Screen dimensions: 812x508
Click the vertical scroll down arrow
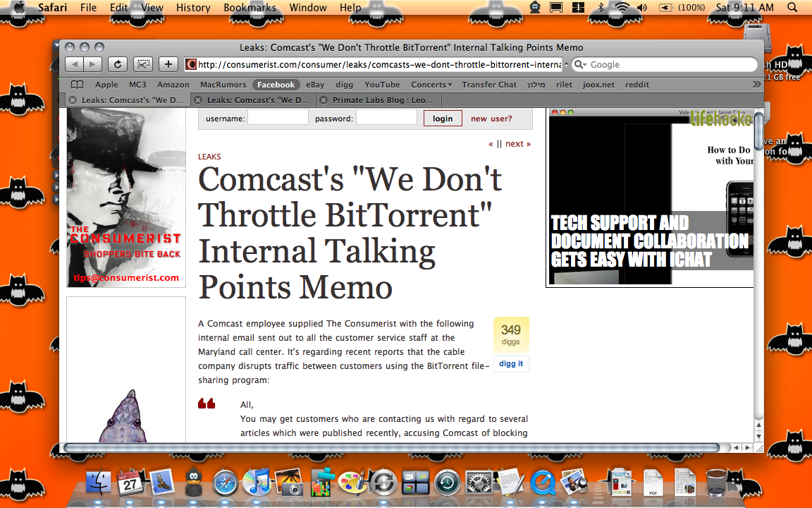click(758, 436)
